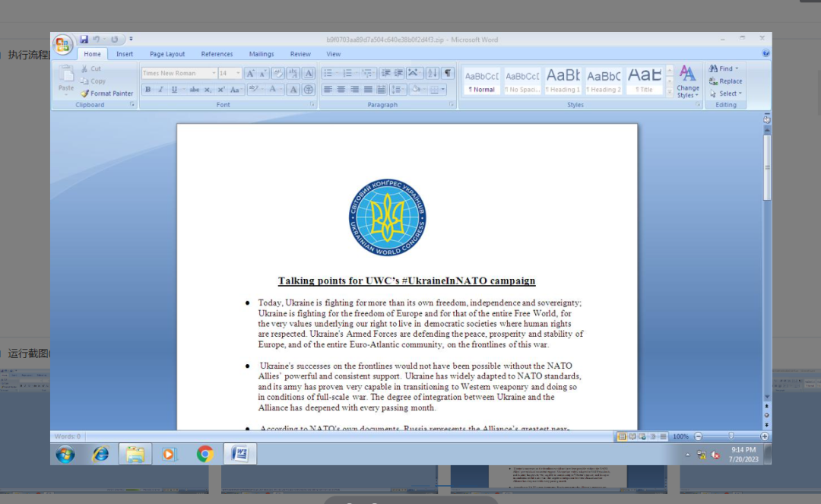Switch to the Page Layout tab
821x504 pixels.
pyautogui.click(x=167, y=54)
